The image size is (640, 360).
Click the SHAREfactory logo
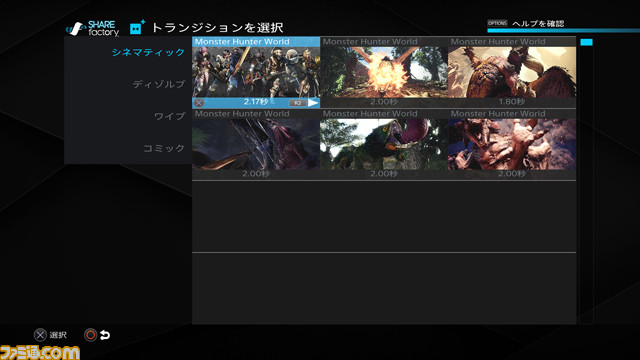click(93, 29)
